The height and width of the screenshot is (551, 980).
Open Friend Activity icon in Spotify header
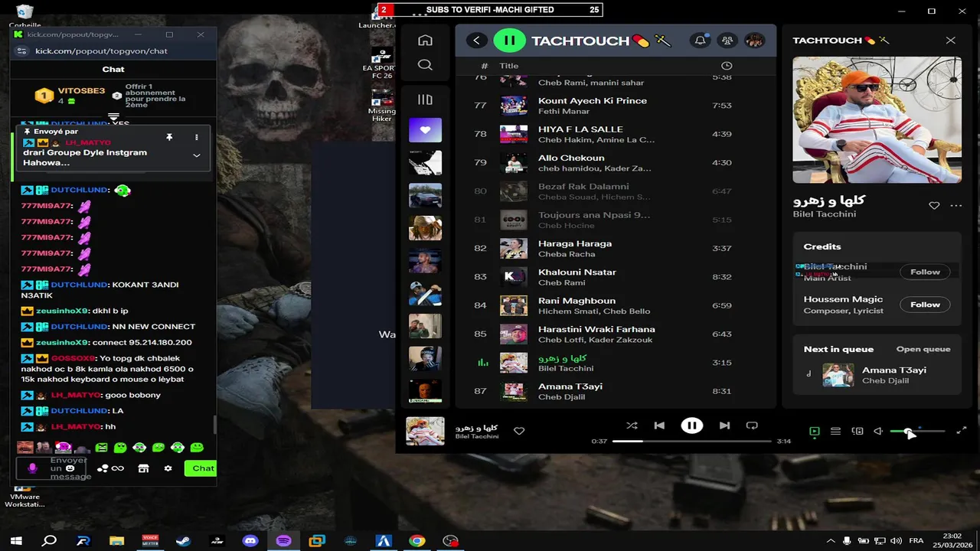click(727, 41)
